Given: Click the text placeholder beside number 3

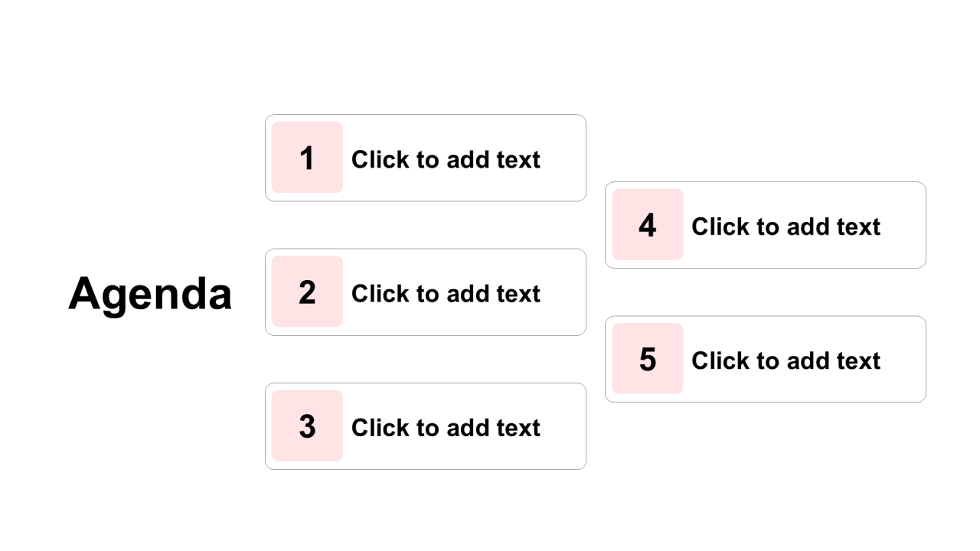Looking at the screenshot, I should 446,427.
